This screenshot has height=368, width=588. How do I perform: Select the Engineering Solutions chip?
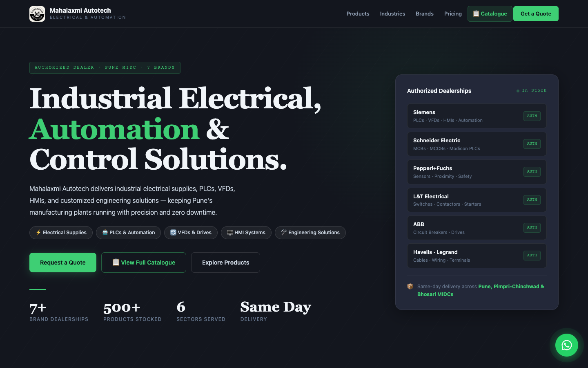310,233
